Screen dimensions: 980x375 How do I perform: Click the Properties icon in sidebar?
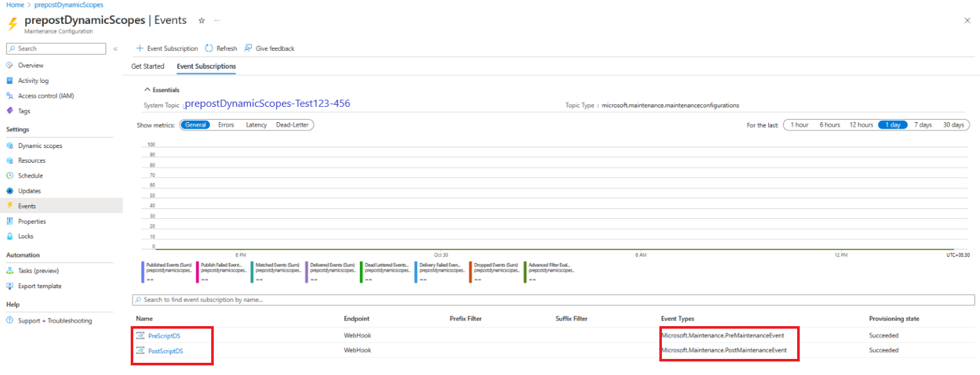(x=10, y=221)
